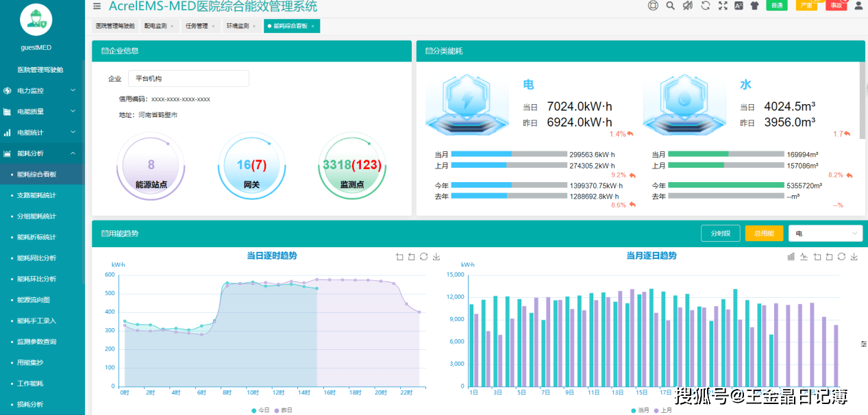Toggle the muted speaker sound icon
The image size is (868, 415).
coord(687,5)
